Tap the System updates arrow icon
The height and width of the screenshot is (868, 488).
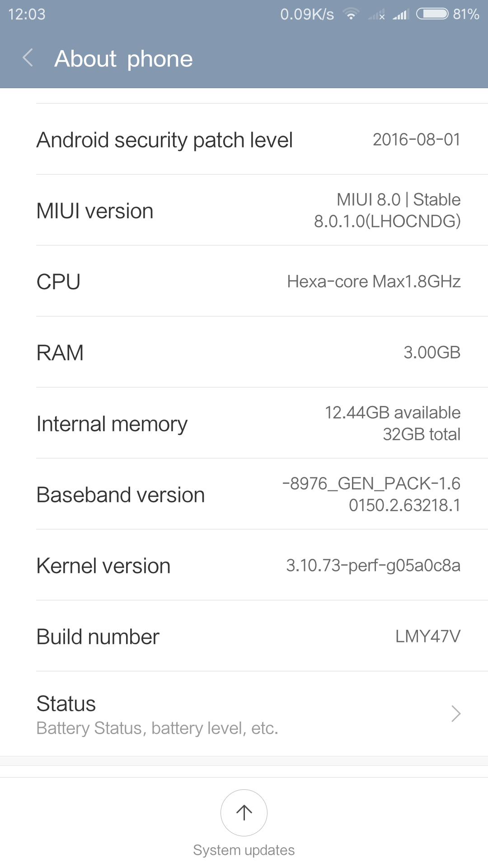point(244,812)
